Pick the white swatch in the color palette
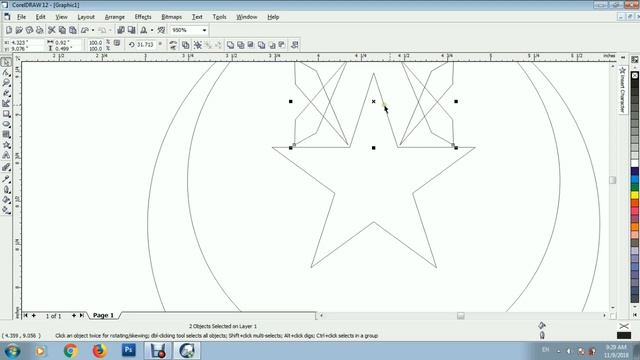Viewport: 640px width, 360px height. [635, 163]
